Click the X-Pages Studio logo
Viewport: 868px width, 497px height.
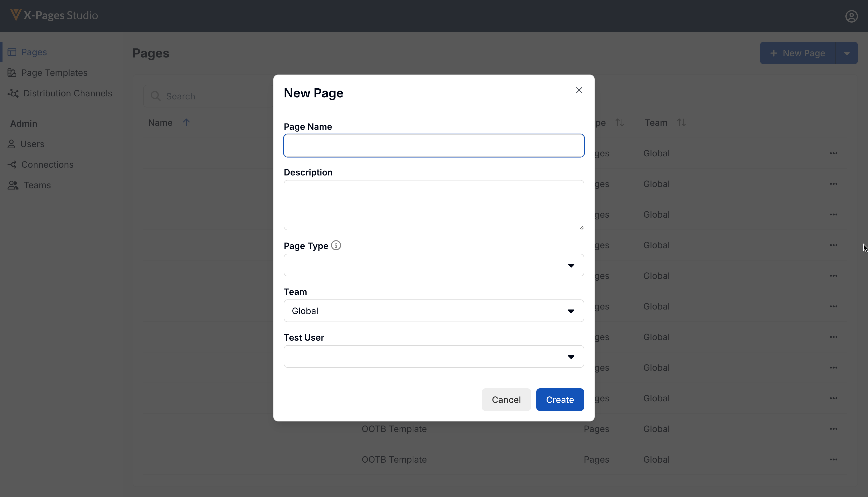54,15
